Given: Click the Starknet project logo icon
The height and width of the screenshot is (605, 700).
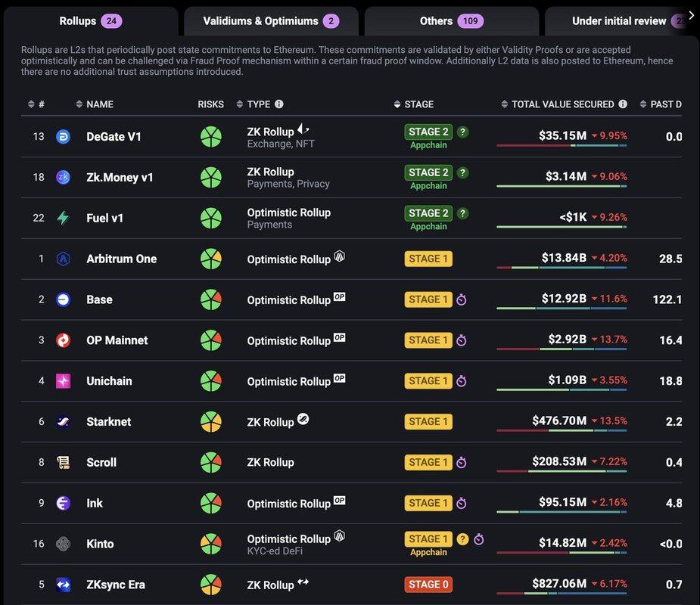Looking at the screenshot, I should click(x=64, y=422).
